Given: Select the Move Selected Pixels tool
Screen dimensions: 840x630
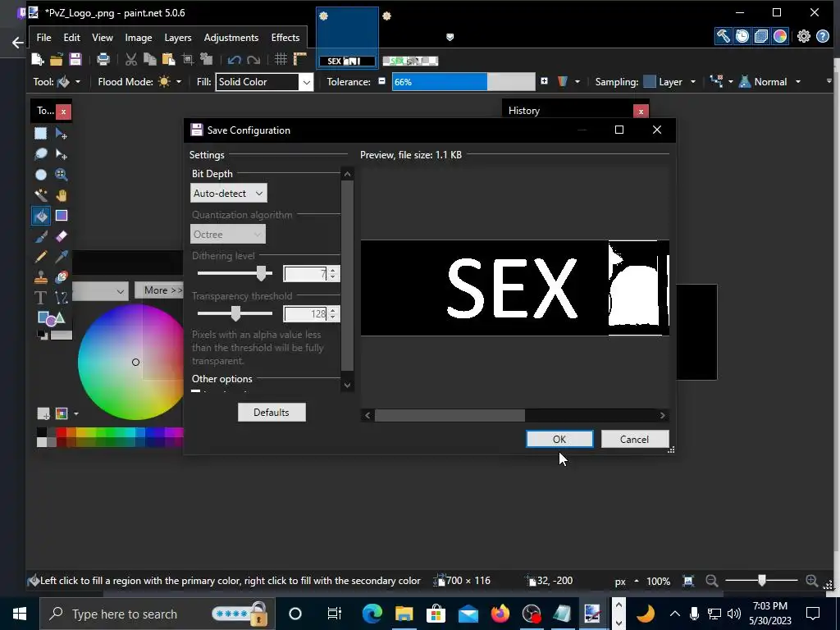Looking at the screenshot, I should (61, 134).
